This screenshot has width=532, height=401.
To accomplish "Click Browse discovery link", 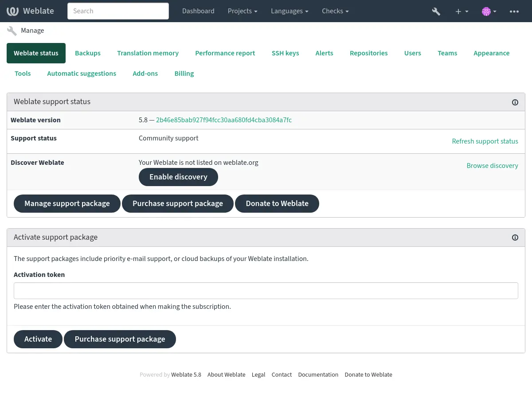I will (492, 166).
